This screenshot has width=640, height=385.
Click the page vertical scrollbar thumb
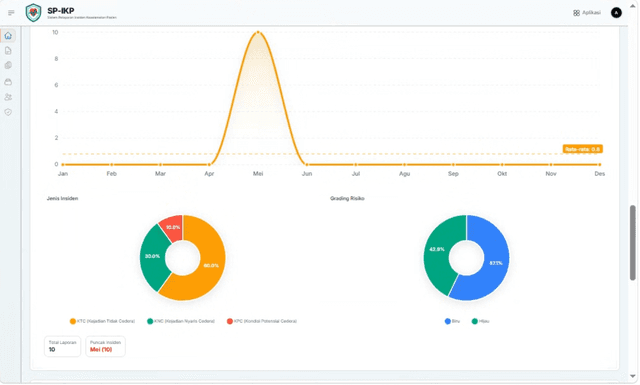coord(633,243)
